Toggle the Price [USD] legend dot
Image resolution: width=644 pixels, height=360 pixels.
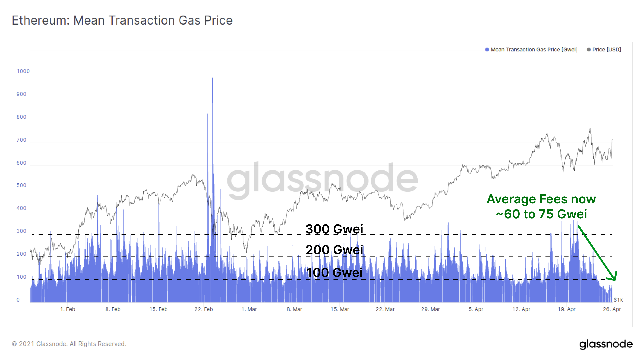pos(589,50)
